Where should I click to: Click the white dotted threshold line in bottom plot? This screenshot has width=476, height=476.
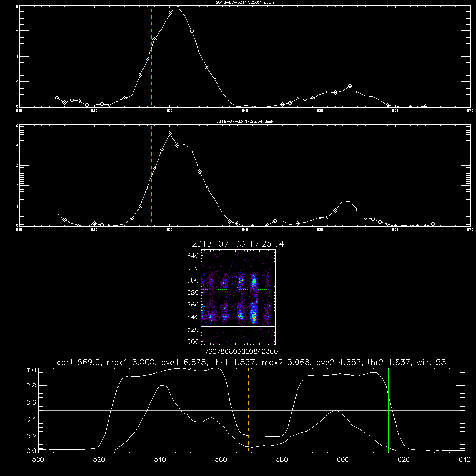(x=251, y=437)
